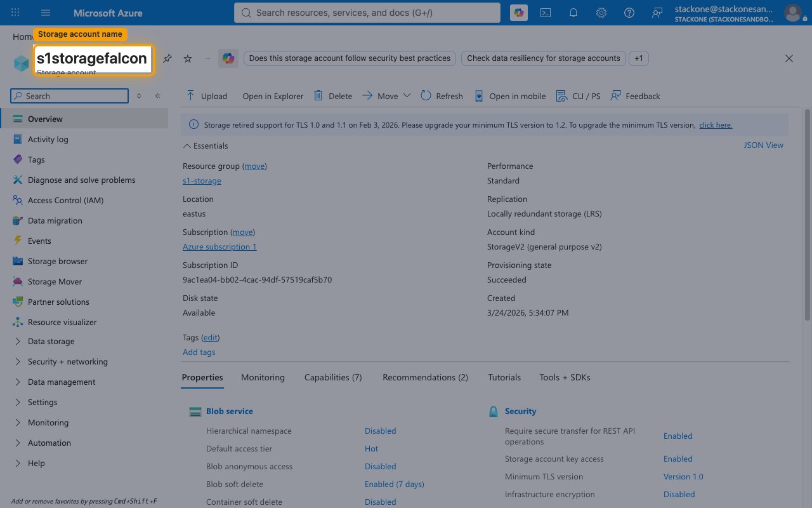Open the notifications bell
The width and height of the screenshot is (812, 508).
573,13
